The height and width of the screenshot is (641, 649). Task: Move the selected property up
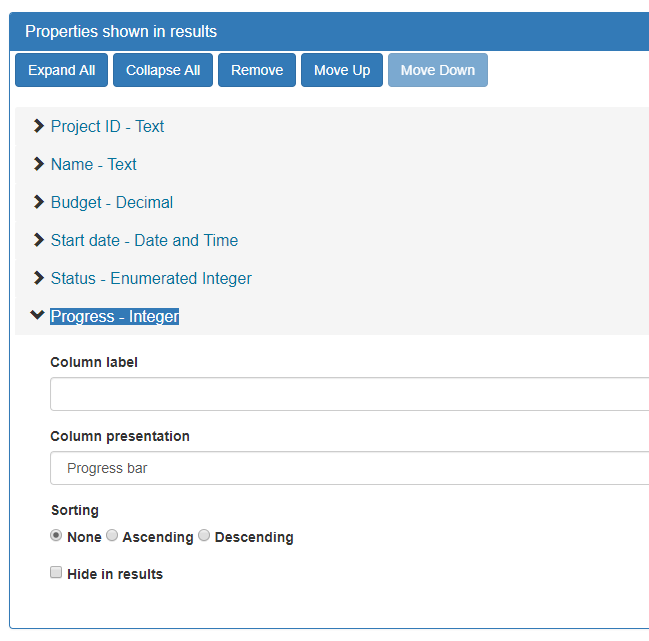point(342,70)
